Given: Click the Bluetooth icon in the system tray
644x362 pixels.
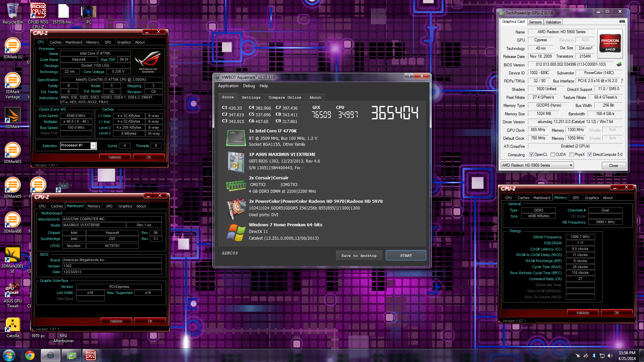Looking at the screenshot, I should click(594, 356).
